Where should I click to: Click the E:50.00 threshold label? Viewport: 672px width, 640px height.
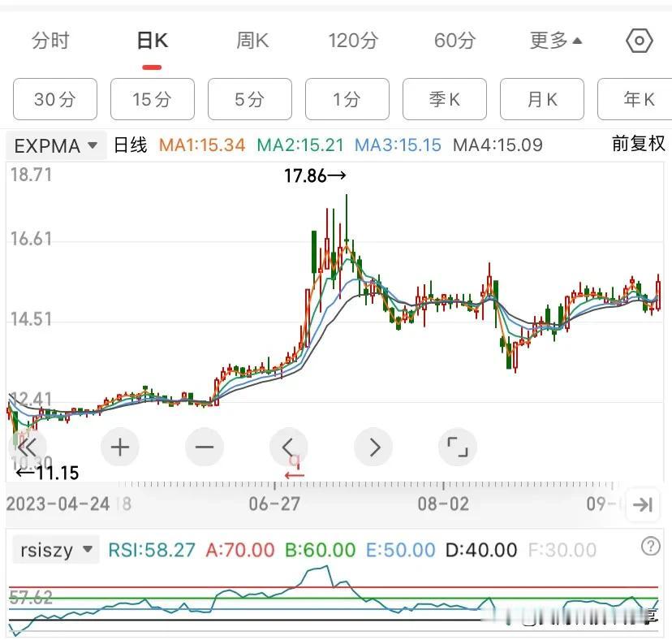coord(400,550)
